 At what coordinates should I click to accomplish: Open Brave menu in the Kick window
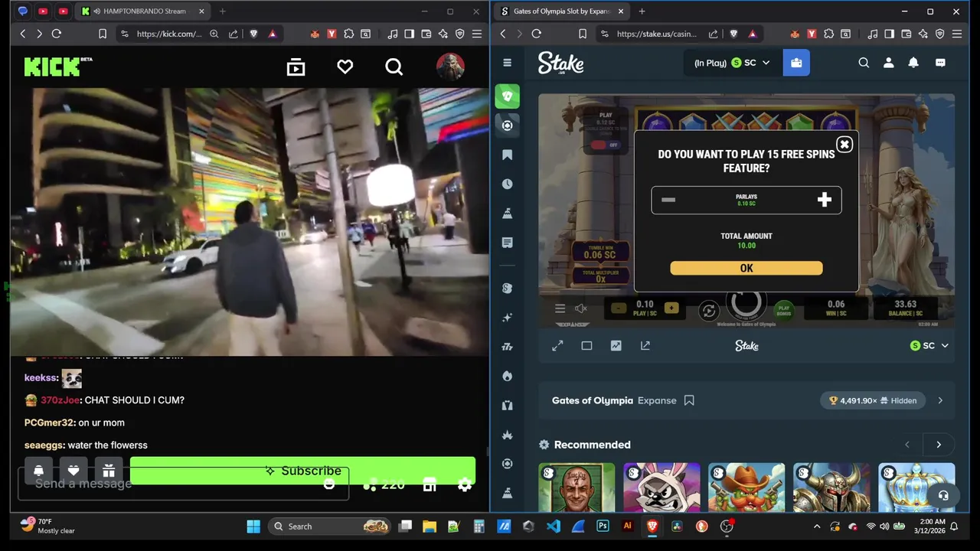tap(477, 34)
